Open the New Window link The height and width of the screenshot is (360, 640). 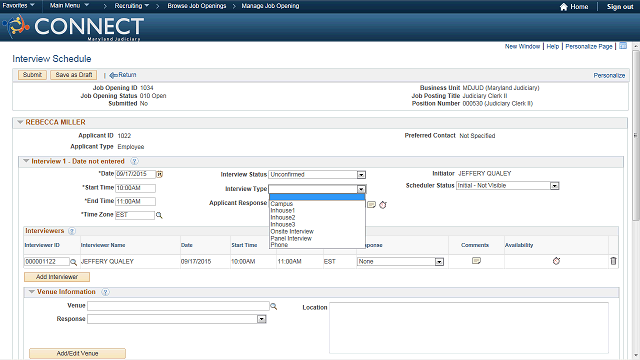pos(522,47)
